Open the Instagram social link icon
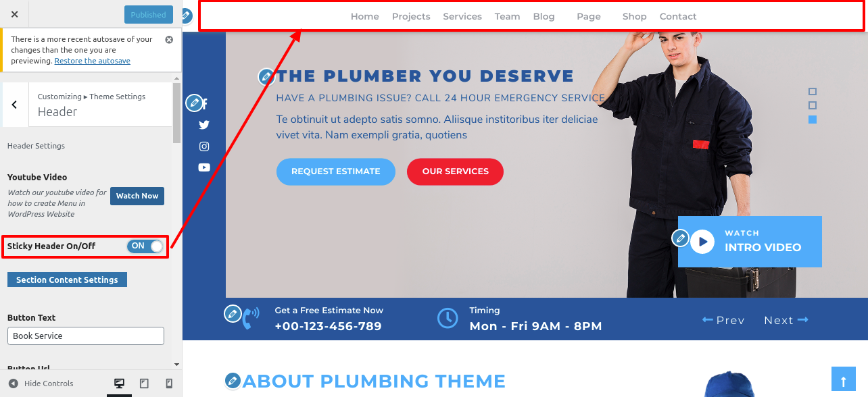Viewport: 868px width, 397px height. coord(204,147)
